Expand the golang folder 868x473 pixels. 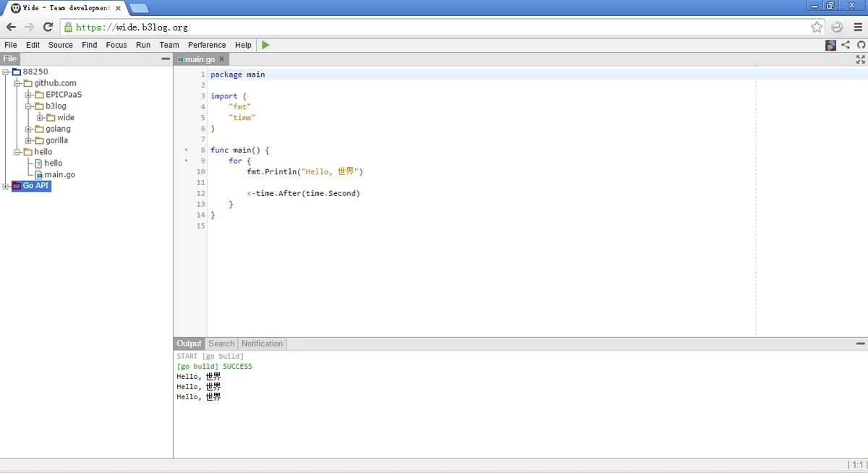29,129
